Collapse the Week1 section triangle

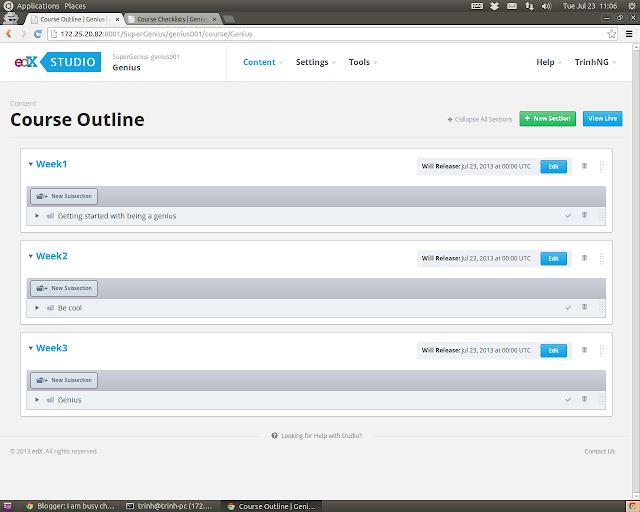(31, 164)
